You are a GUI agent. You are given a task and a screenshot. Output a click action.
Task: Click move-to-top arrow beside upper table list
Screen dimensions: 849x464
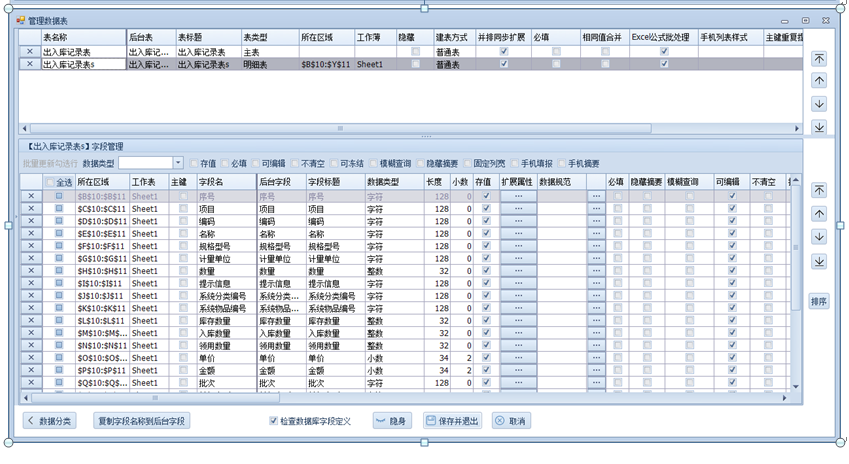819,59
